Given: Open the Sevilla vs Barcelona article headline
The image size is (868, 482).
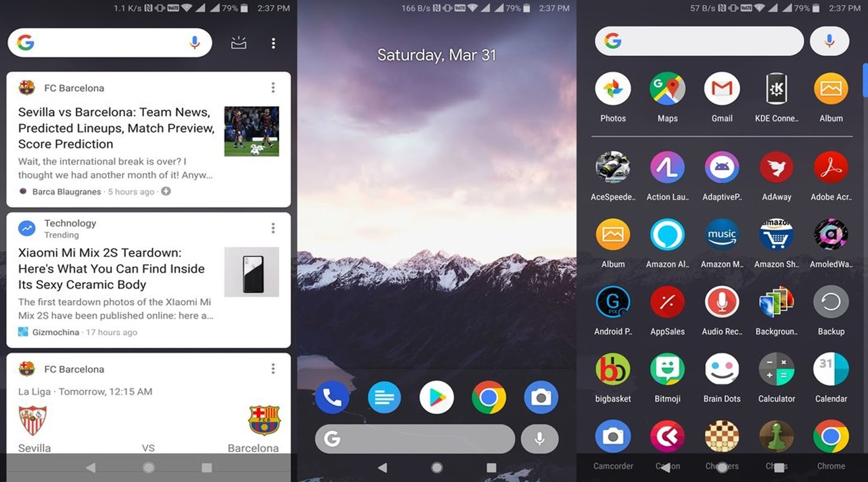Looking at the screenshot, I should (x=116, y=128).
